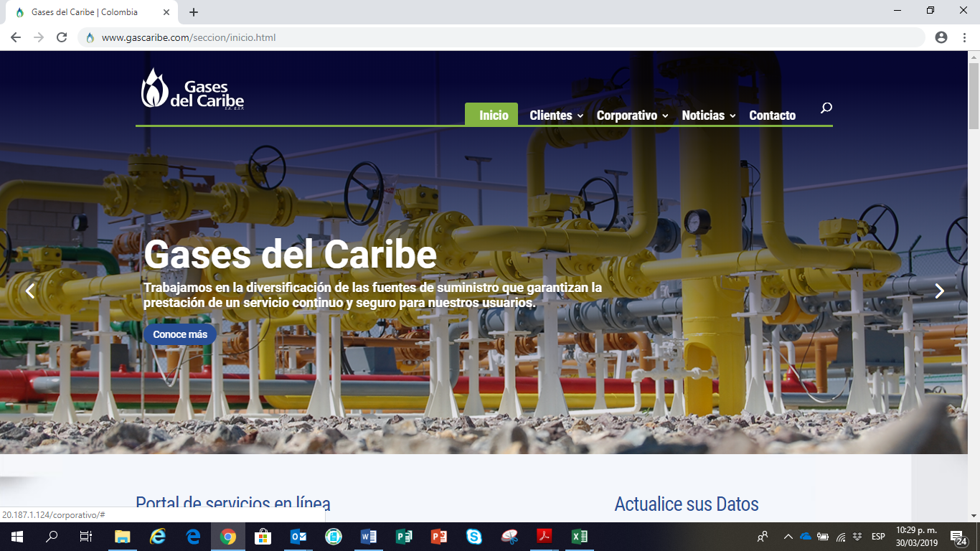This screenshot has height=551, width=980.
Task: Click the website search magnifier icon
Action: (826, 108)
